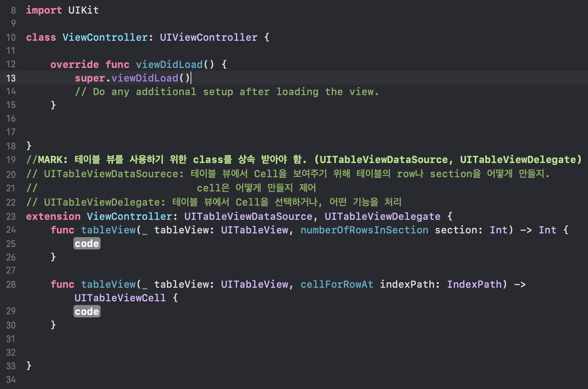588x389 pixels.
Task: Click the closing brace on line 26
Action: (53, 257)
